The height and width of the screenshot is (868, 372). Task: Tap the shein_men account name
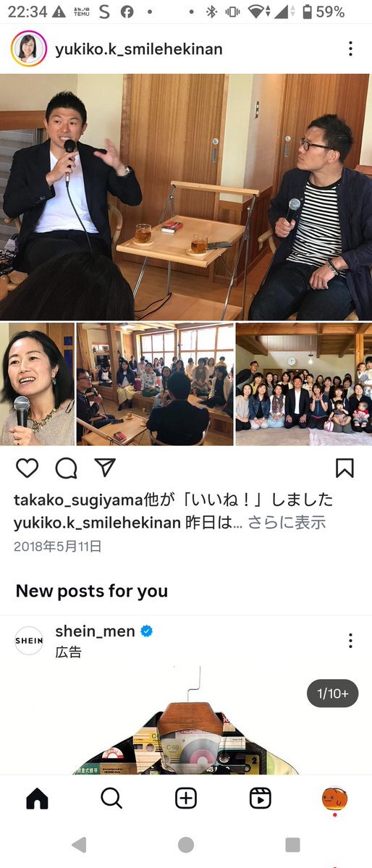tap(96, 631)
